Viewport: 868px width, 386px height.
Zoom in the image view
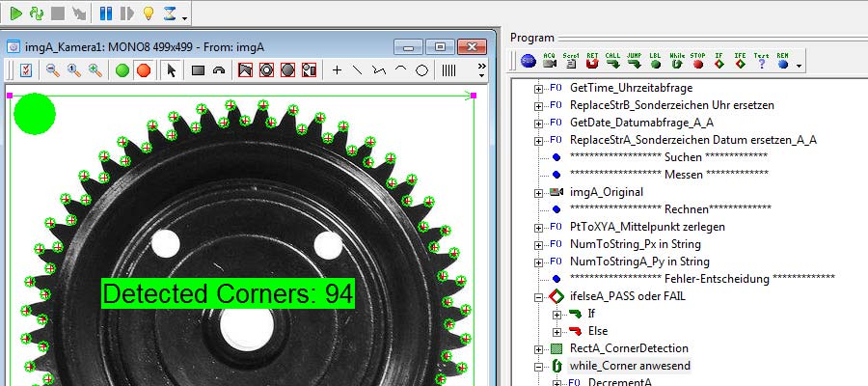pos(95,70)
